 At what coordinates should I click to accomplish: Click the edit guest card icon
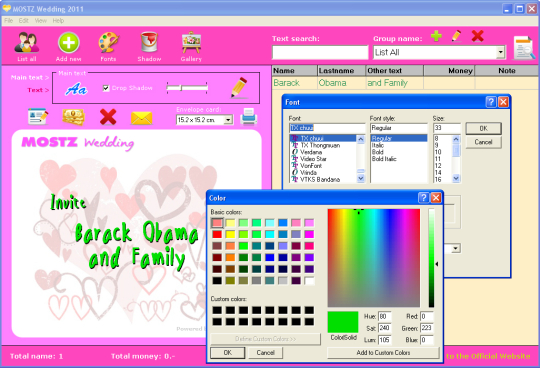click(38, 117)
